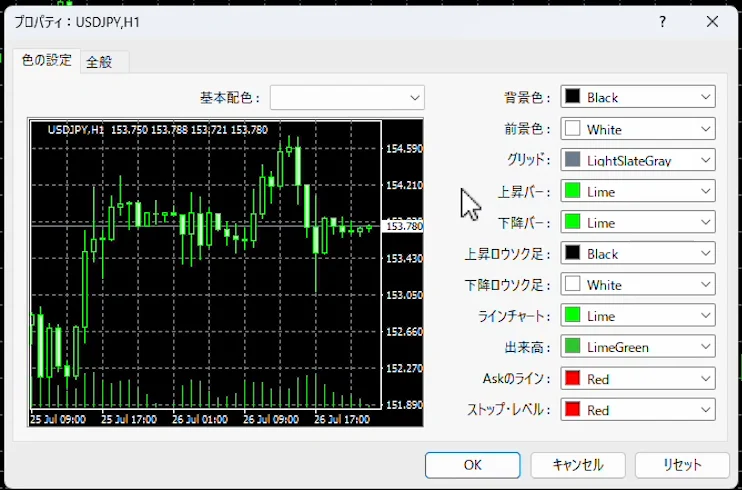Switch to the 全般 tab

click(105, 62)
